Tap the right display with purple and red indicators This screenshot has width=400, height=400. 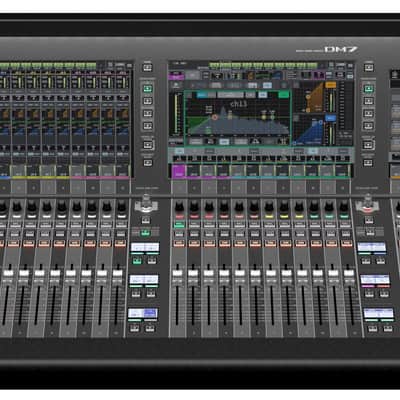[x=375, y=280]
